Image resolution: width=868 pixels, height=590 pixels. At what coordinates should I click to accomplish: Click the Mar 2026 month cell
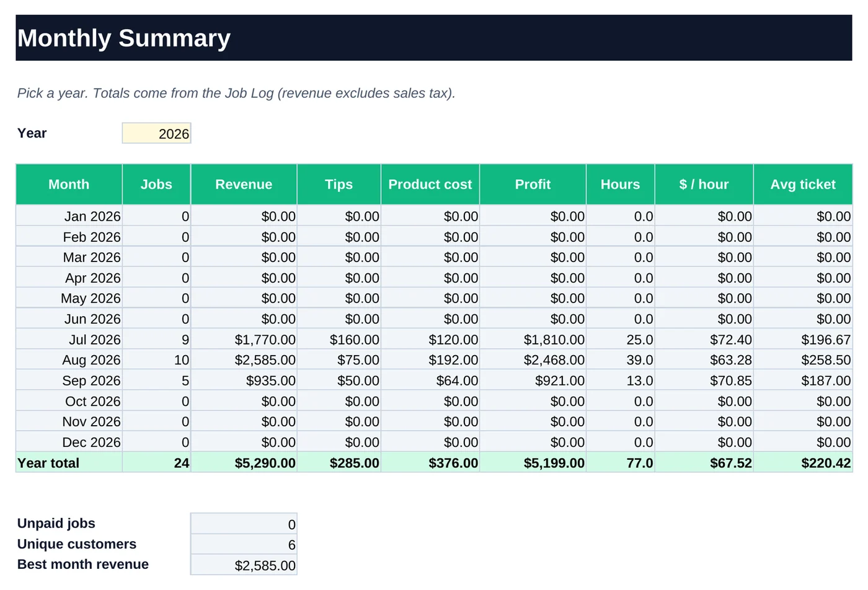coord(69,257)
